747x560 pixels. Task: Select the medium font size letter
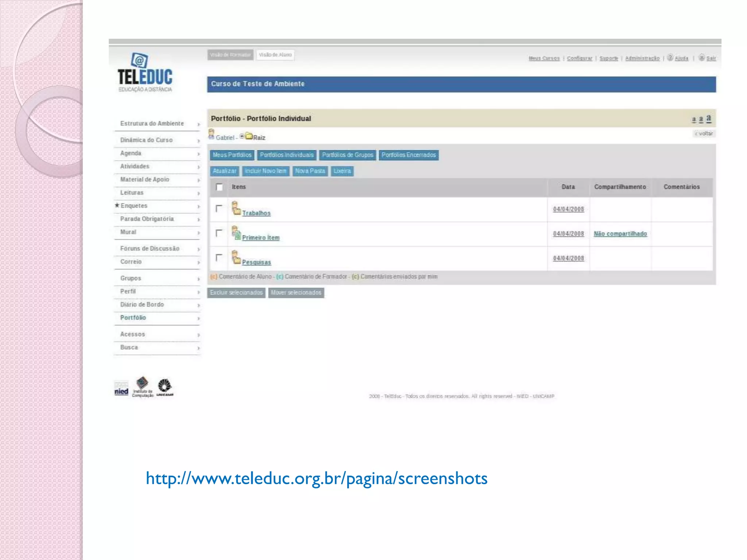tap(701, 119)
